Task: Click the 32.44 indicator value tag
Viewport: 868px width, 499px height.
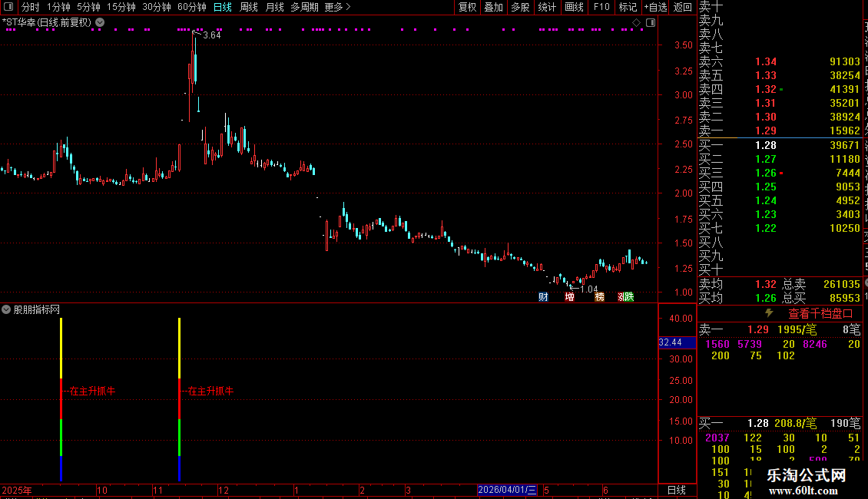Action: [677, 342]
